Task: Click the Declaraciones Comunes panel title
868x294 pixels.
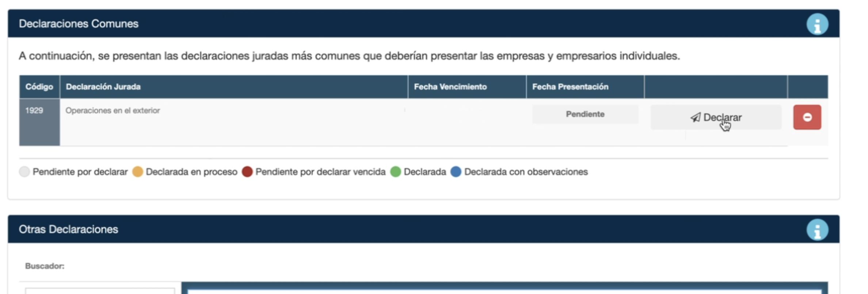Action: pos(79,24)
